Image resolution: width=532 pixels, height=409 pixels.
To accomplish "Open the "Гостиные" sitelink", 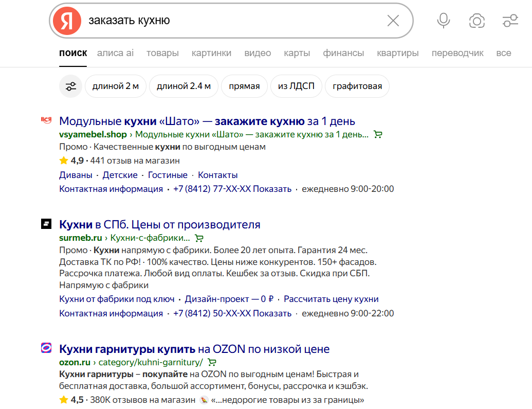I will point(168,175).
